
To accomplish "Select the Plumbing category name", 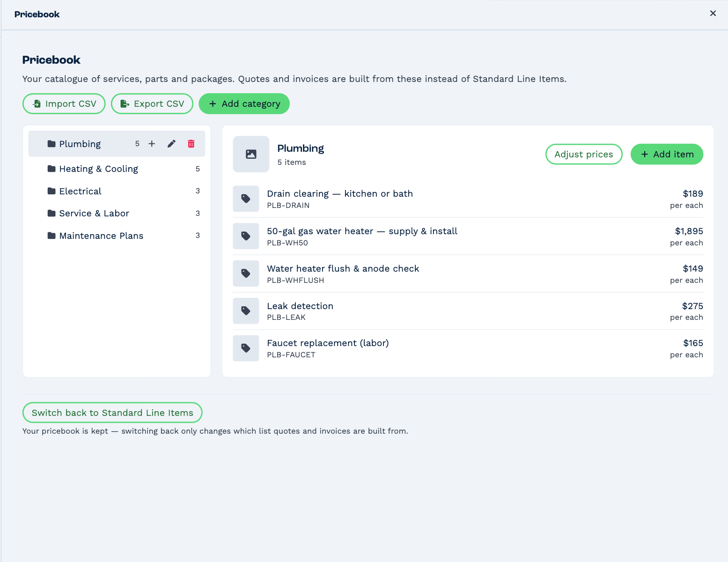I will [80, 144].
